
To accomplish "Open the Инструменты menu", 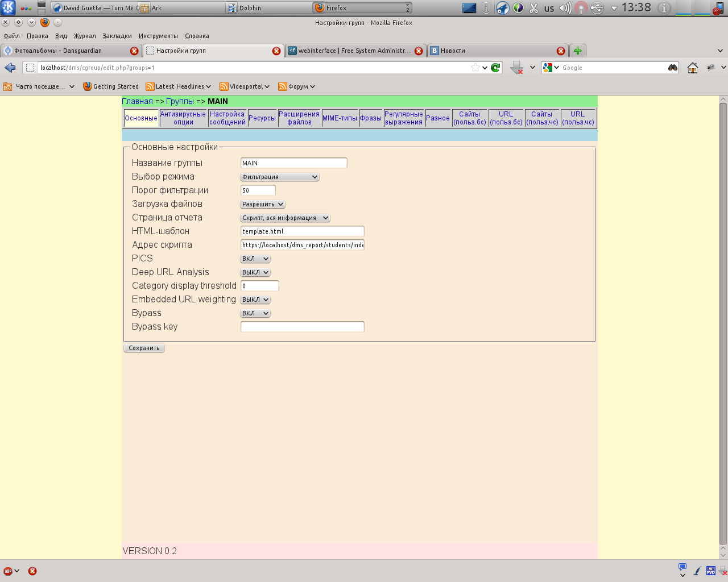I will (158, 35).
